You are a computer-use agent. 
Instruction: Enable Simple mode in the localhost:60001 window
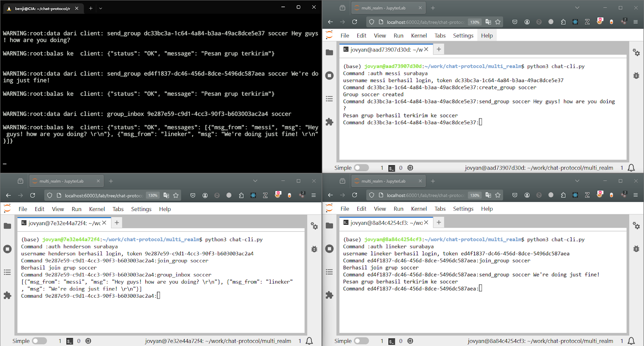(361, 341)
